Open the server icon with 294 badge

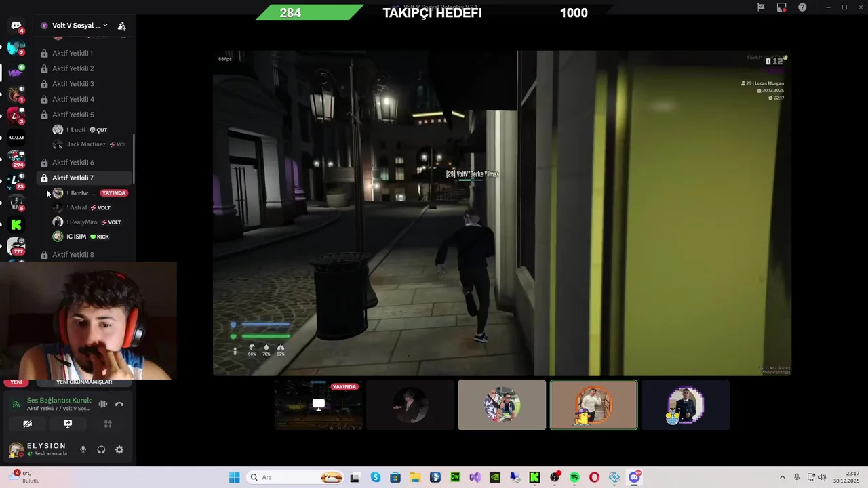click(16, 159)
